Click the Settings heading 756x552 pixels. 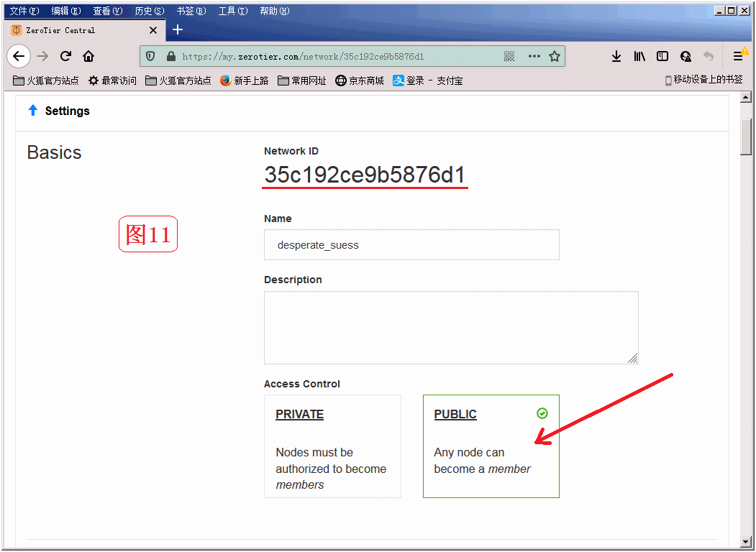coord(68,111)
